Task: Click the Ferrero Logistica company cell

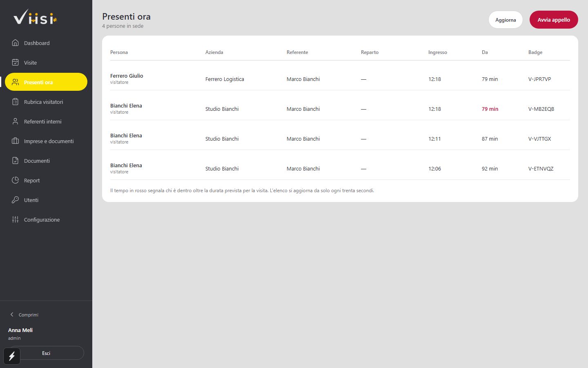Action: click(225, 79)
